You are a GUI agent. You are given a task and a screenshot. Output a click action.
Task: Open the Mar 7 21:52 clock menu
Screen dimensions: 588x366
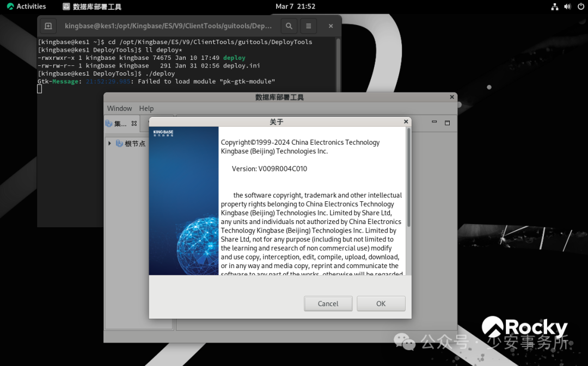pos(296,7)
